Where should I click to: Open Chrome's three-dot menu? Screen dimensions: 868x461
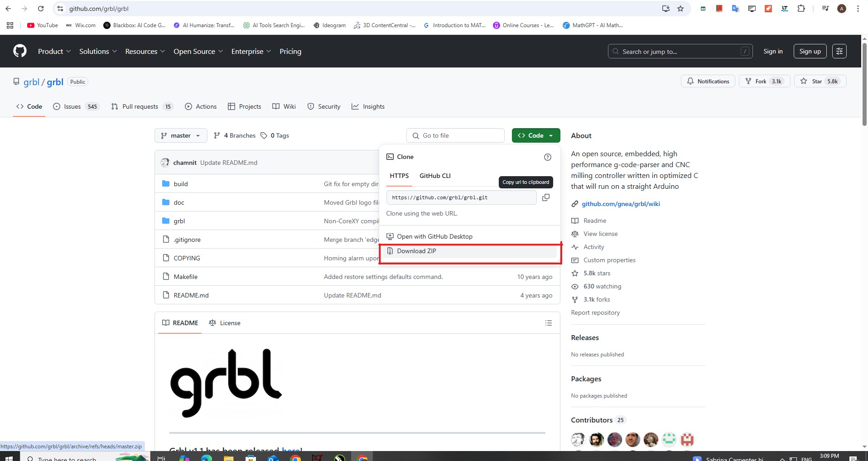point(858,9)
